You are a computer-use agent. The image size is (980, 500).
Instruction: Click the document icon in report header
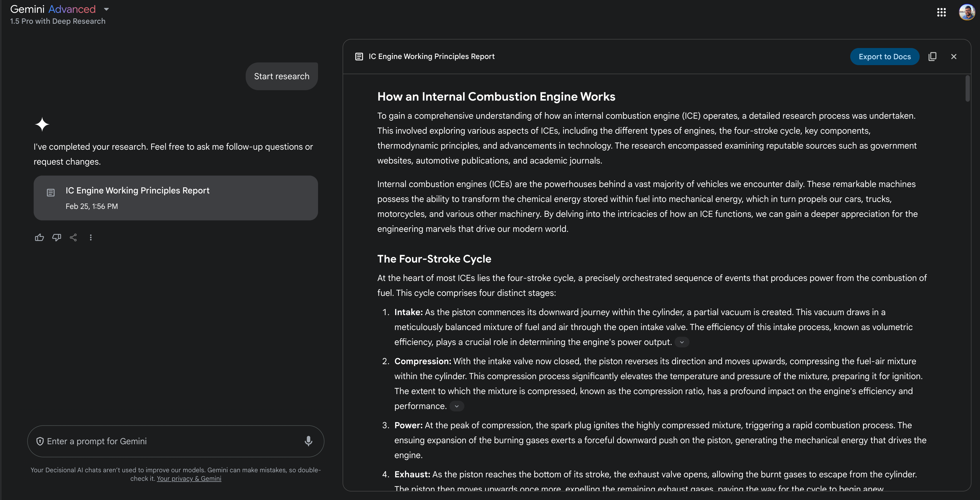tap(359, 57)
